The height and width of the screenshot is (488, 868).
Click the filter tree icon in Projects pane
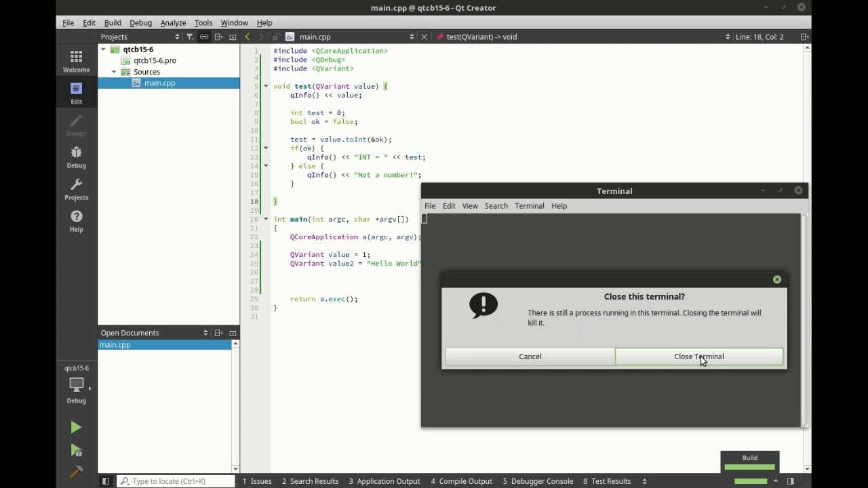pyautogui.click(x=190, y=37)
